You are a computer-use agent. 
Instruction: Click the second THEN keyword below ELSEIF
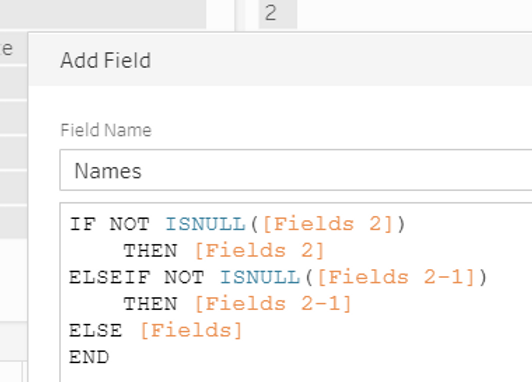tap(150, 304)
